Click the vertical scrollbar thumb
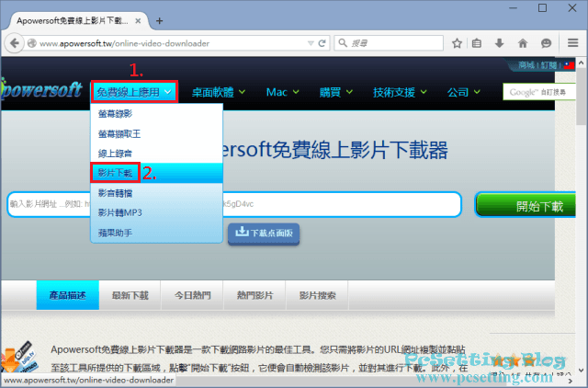588x388 pixels. tap(582, 97)
